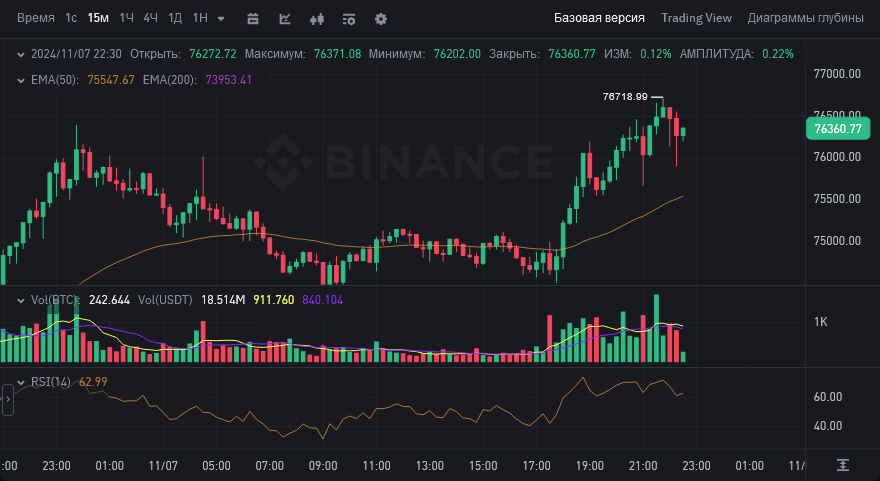This screenshot has width=880, height=481.
Task: Collapse the Vol(BTC) indicator legend
Action: [x=21, y=300]
